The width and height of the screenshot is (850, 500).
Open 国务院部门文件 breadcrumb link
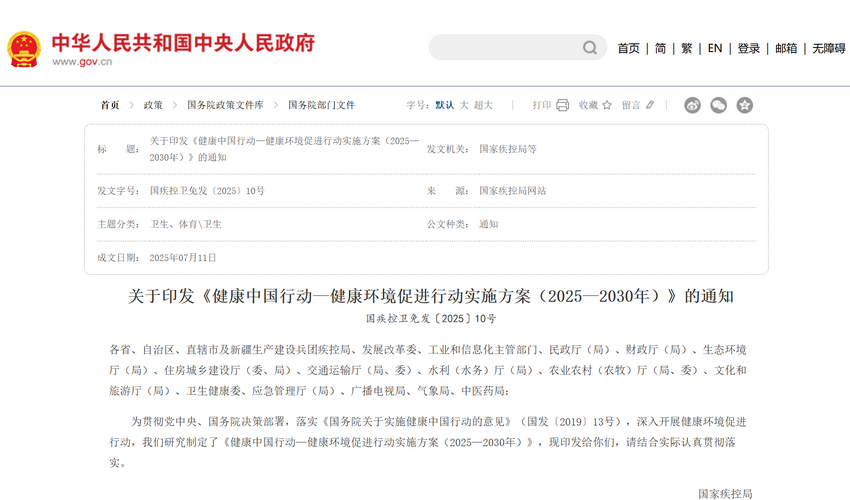[321, 105]
